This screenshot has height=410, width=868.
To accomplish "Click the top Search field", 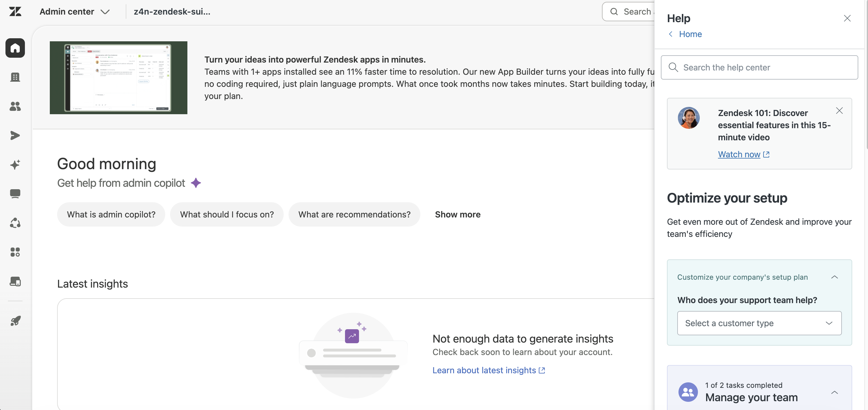I will 629,12.
